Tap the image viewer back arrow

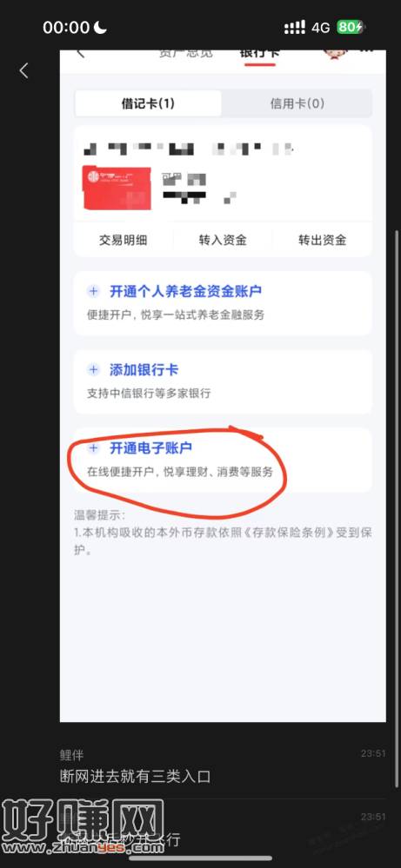point(23,70)
